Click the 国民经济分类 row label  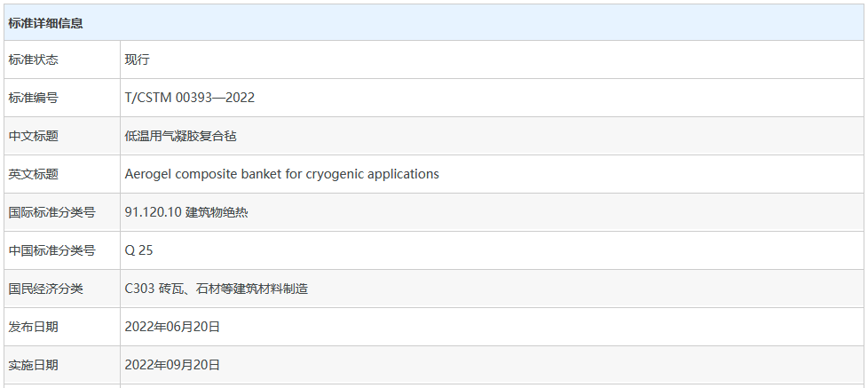[x=46, y=289]
